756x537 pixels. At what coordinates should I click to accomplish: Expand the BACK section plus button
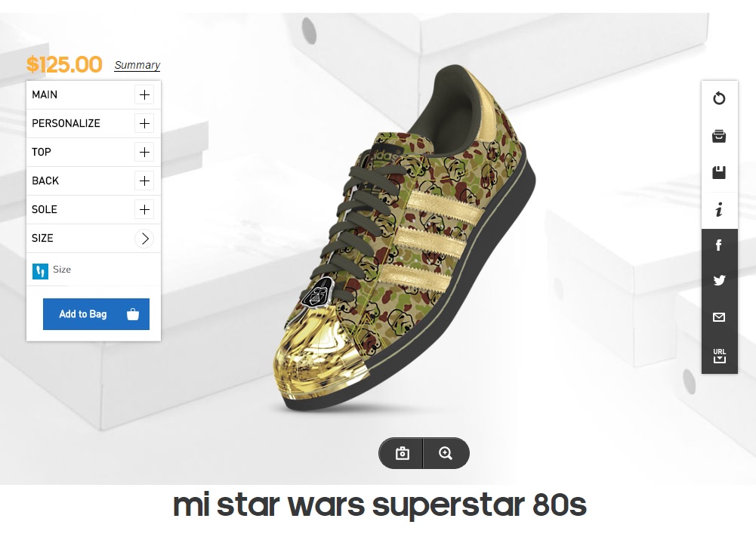pyautogui.click(x=144, y=181)
